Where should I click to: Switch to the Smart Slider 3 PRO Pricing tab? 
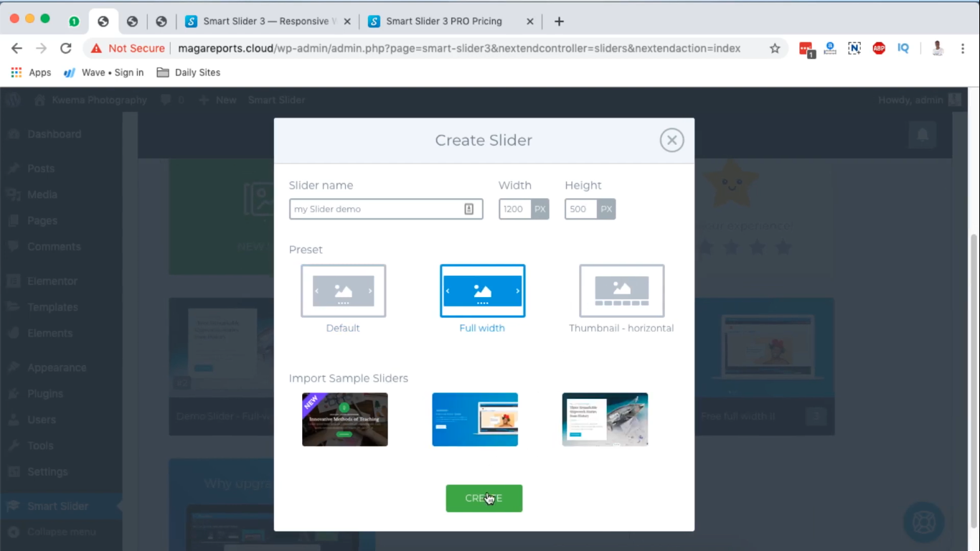451,22
